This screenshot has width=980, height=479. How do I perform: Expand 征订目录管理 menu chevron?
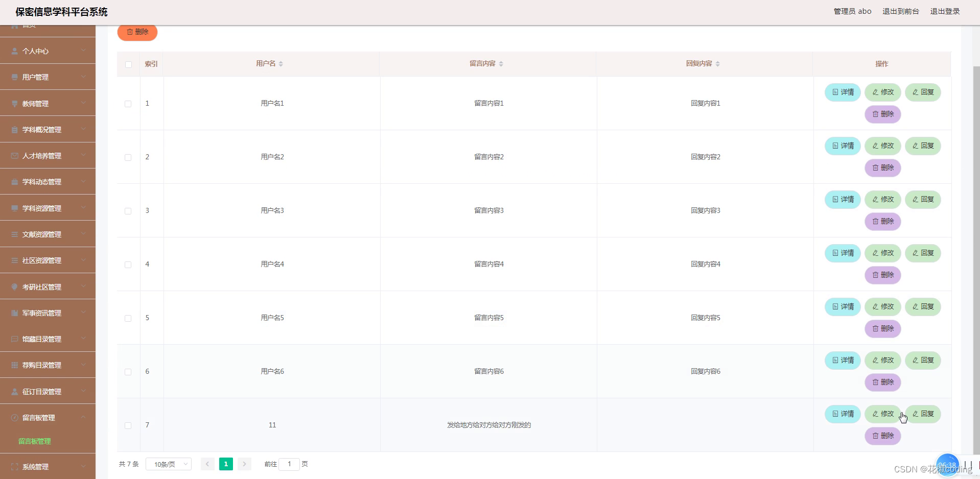coord(83,391)
